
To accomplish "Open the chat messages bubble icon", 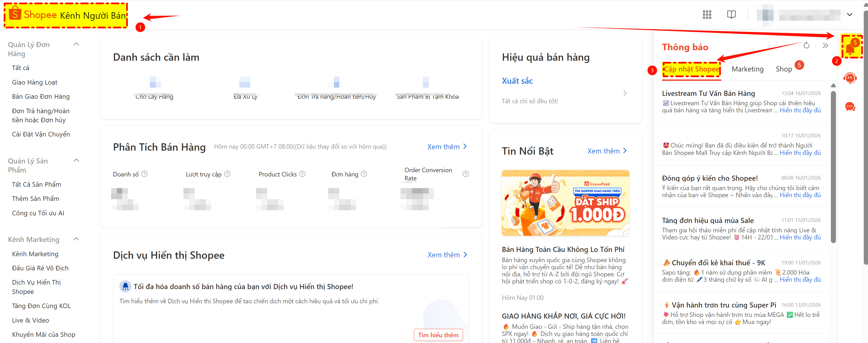I will tap(850, 107).
